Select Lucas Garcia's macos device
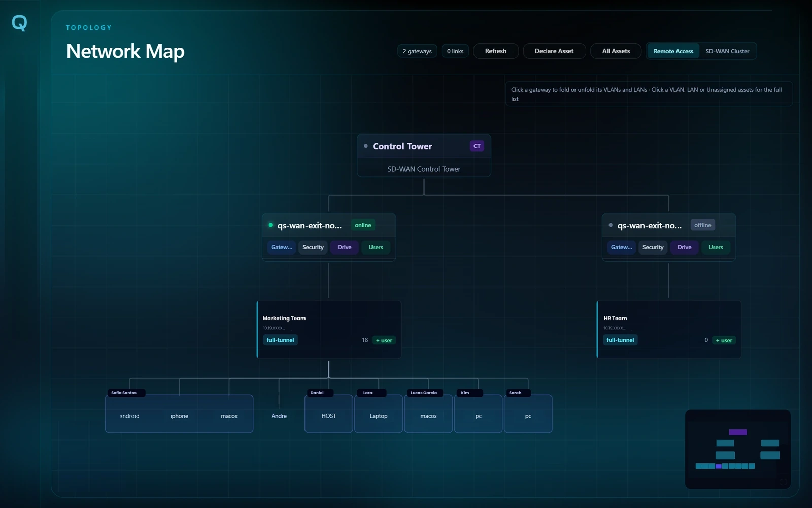Viewport: 812px width, 508px height. coord(428,415)
